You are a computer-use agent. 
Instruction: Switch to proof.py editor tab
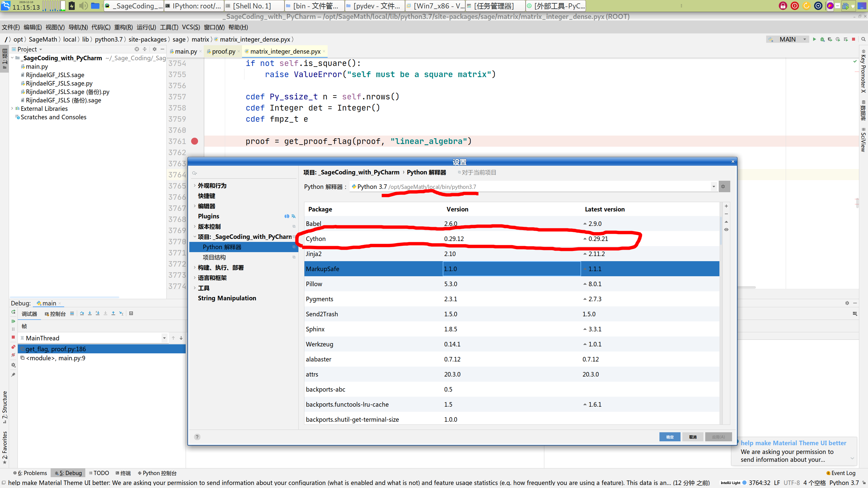coord(223,52)
